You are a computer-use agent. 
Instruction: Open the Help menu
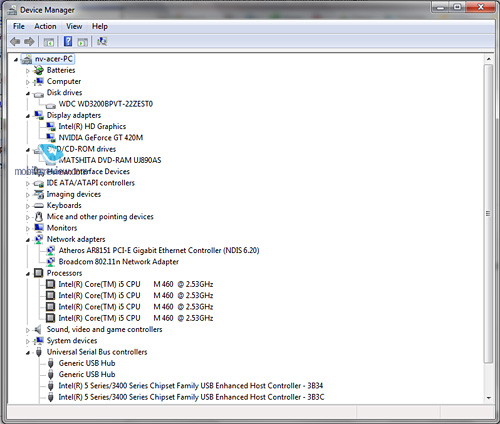tap(100, 26)
